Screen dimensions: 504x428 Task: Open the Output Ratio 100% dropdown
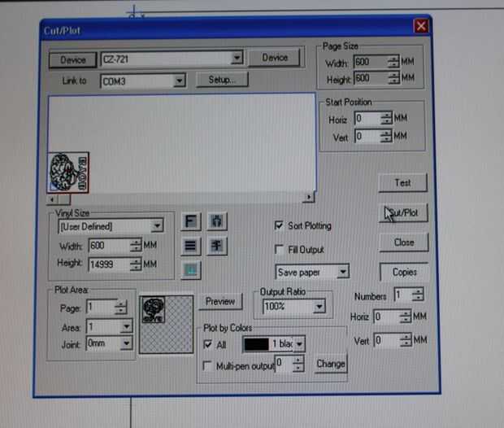click(319, 307)
